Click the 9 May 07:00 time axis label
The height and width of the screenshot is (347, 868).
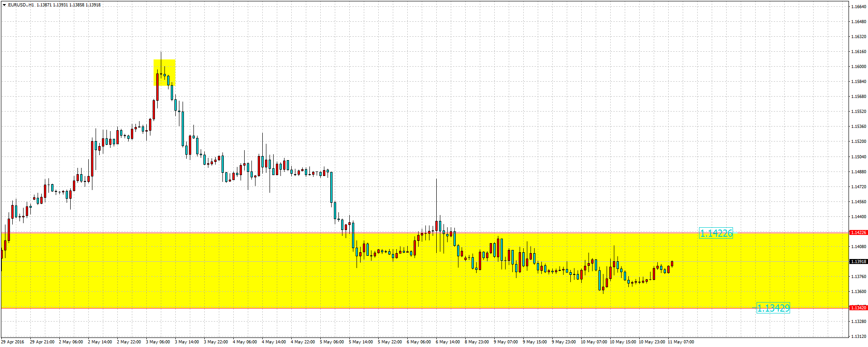[x=506, y=342]
